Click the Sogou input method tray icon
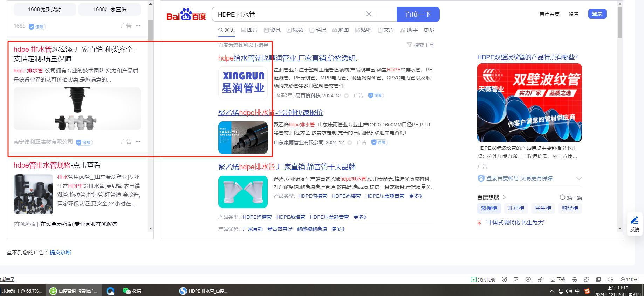Screen dimensions: 644x296 587,291
